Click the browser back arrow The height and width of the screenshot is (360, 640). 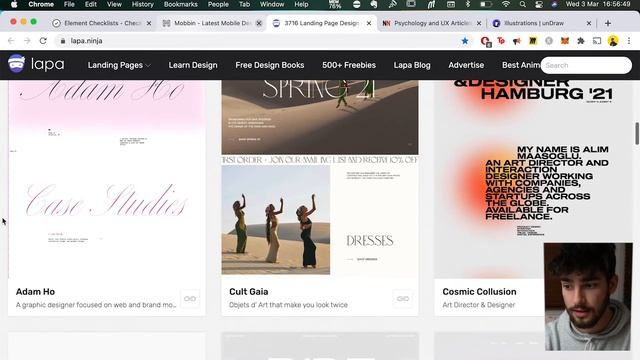point(11,41)
